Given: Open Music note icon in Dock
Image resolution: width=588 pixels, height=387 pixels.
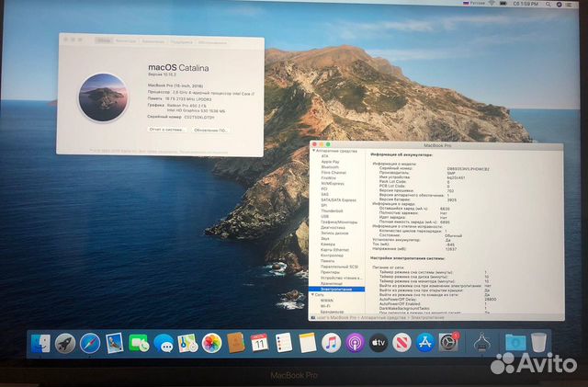Looking at the screenshot, I should [x=331, y=343].
